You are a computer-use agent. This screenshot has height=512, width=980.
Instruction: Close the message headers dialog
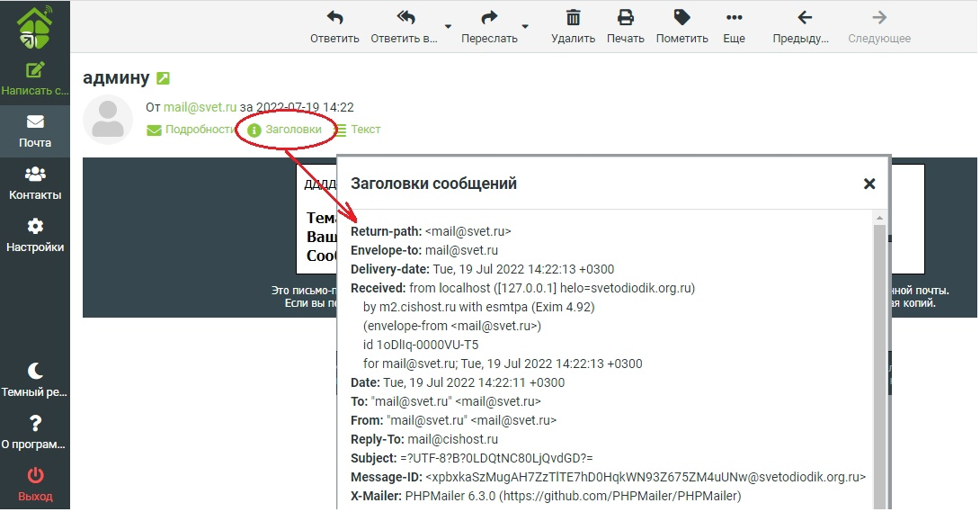click(869, 184)
